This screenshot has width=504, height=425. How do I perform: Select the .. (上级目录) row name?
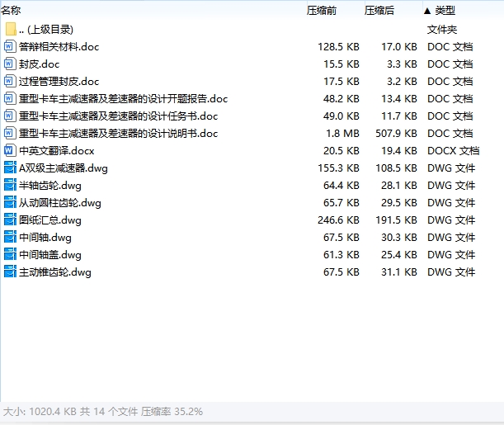point(46,29)
